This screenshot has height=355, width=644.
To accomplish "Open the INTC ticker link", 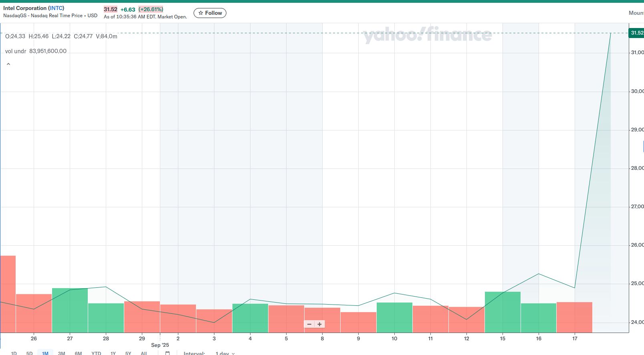I will [57, 8].
